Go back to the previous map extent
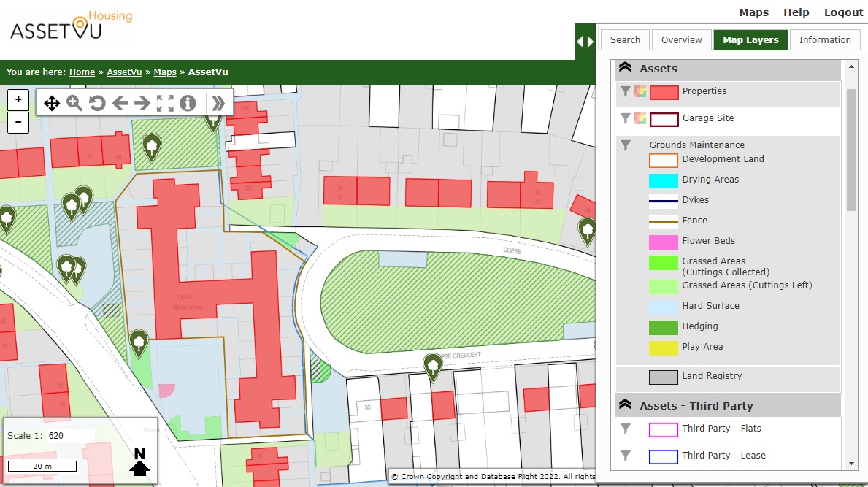This screenshot has width=868, height=487. (120, 103)
